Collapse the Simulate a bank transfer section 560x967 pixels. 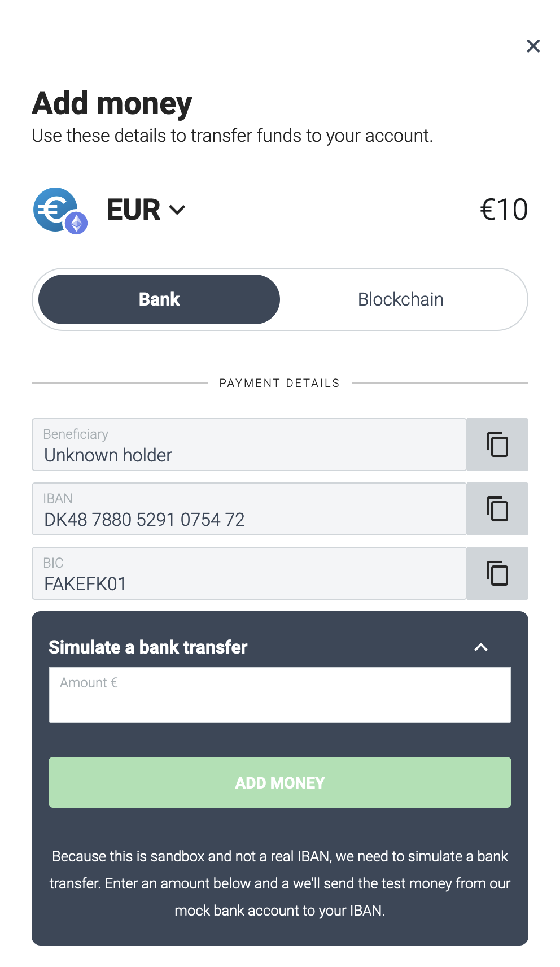pos(480,647)
